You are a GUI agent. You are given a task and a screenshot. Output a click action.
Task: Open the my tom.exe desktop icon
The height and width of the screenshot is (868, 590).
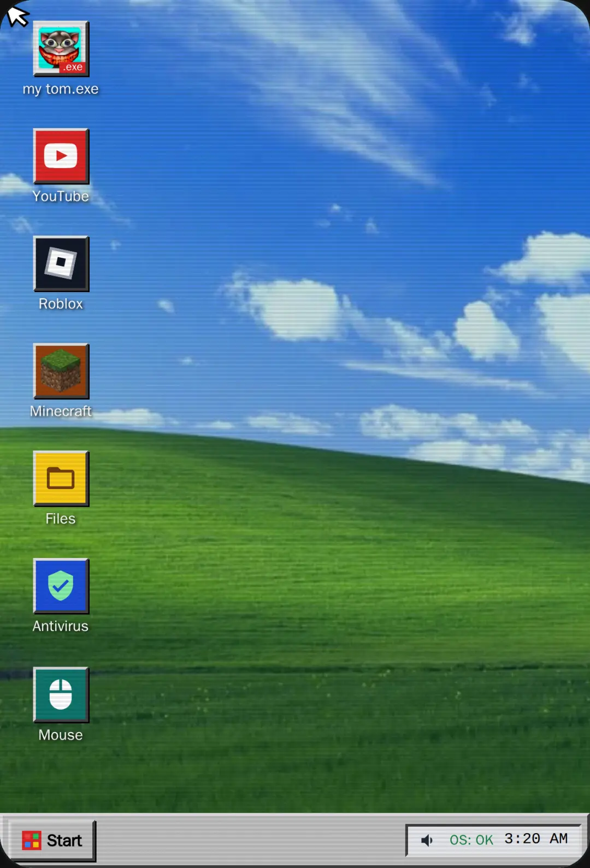(61, 49)
